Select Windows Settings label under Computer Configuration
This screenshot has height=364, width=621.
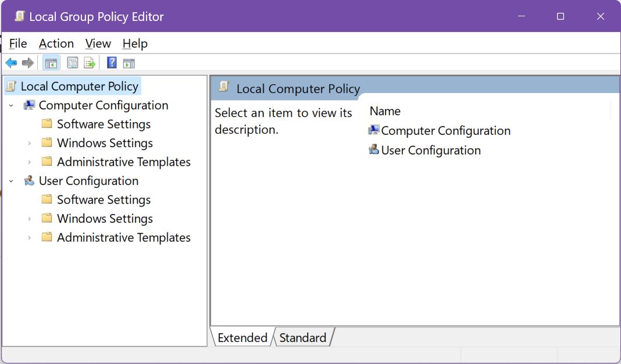pos(105,143)
